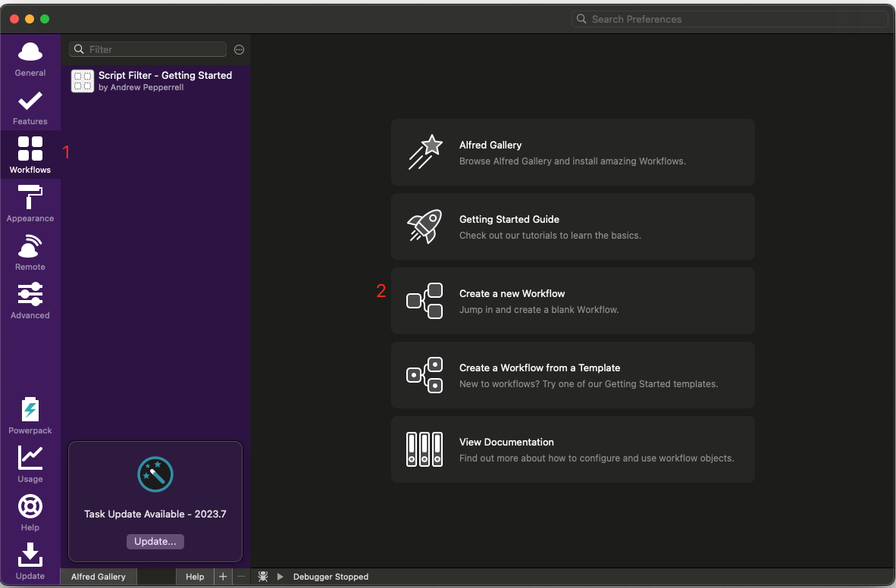Open the Powerpack section

click(x=30, y=415)
